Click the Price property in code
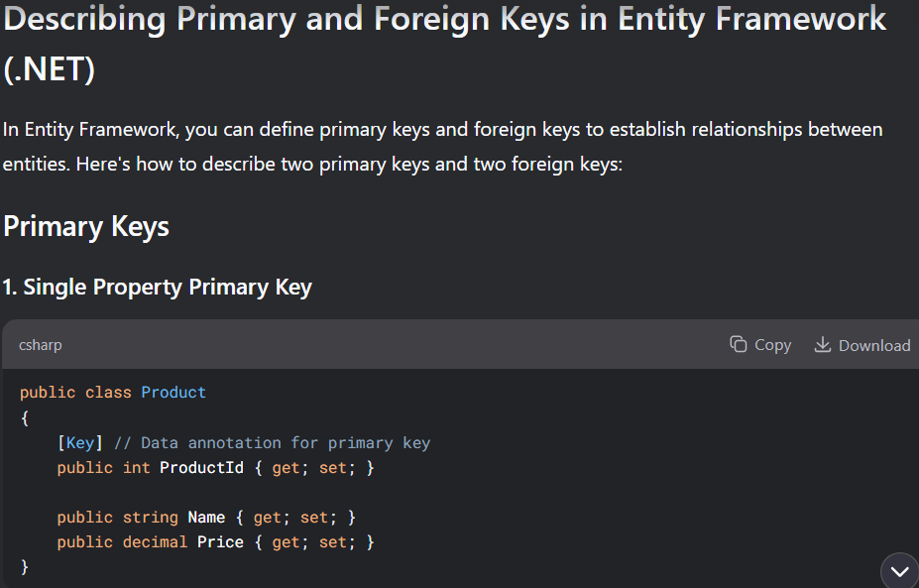The width and height of the screenshot is (919, 588). [x=220, y=541]
